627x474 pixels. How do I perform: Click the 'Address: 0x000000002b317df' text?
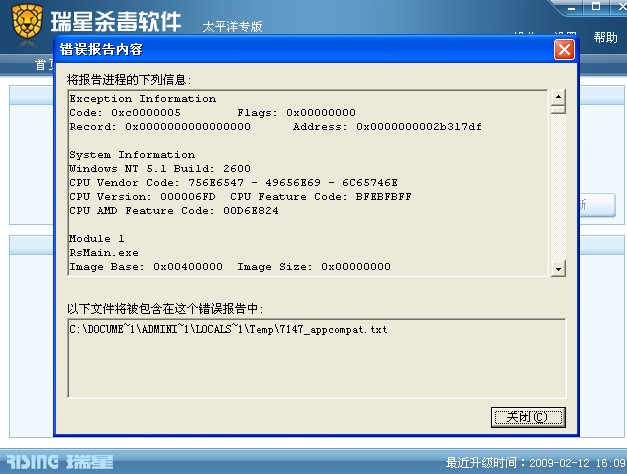click(387, 127)
